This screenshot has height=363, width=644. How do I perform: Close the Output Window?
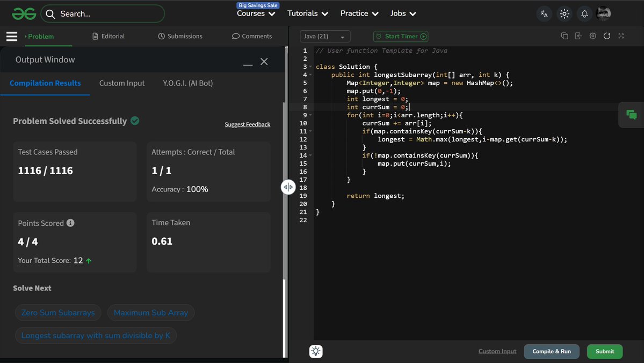tap(264, 62)
